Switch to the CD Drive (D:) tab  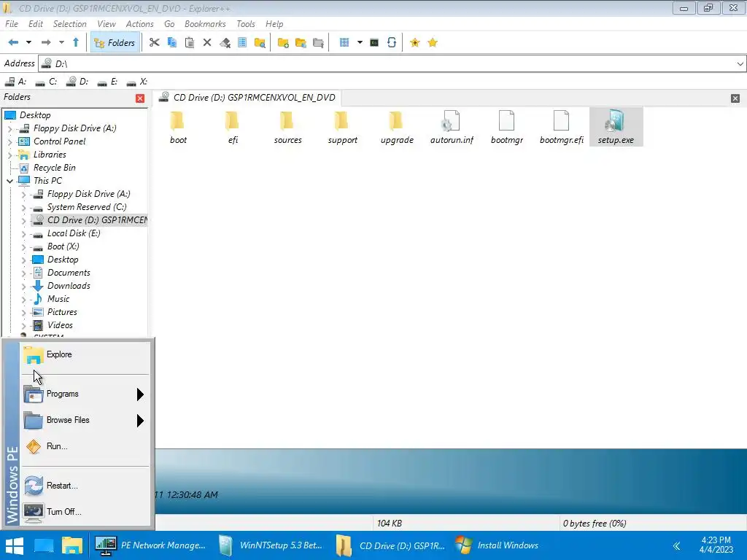tap(247, 98)
